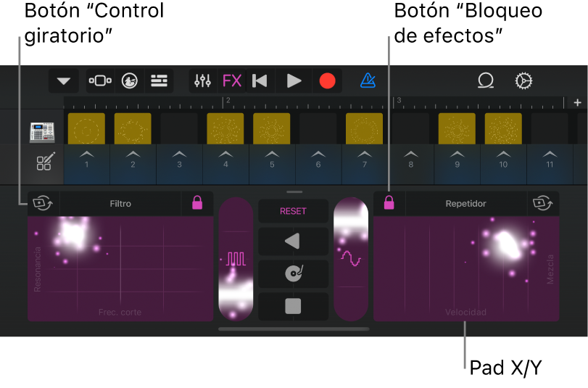588x388 pixels.
Task: Open the track controls mixer button
Action: point(202,81)
